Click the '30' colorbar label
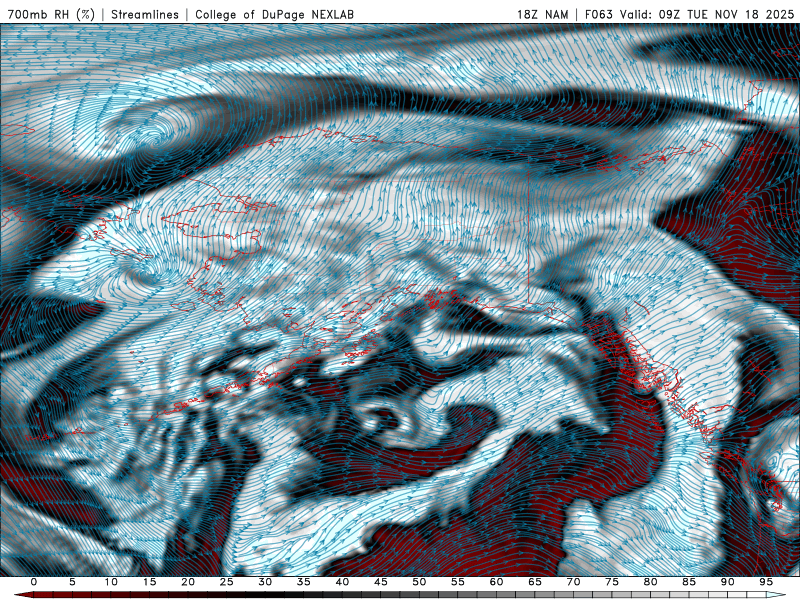The width and height of the screenshot is (800, 600). (x=265, y=582)
